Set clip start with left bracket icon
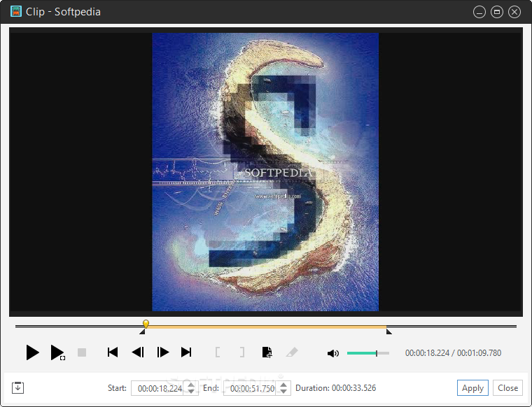 pyautogui.click(x=218, y=352)
